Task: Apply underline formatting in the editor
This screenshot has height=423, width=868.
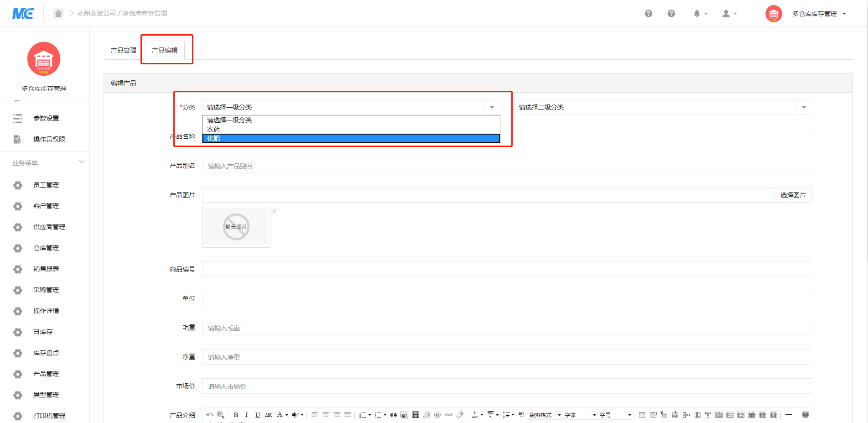Action: point(258,415)
